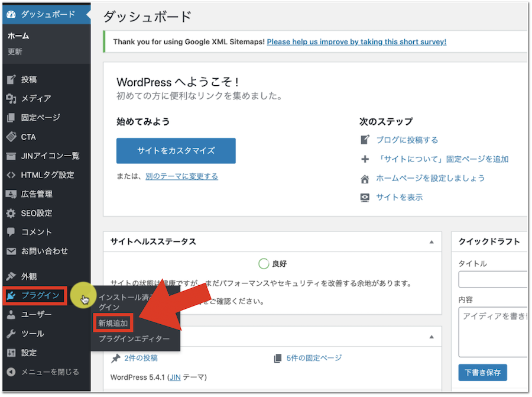Select 新規追加 in plugin submenu

[113, 324]
